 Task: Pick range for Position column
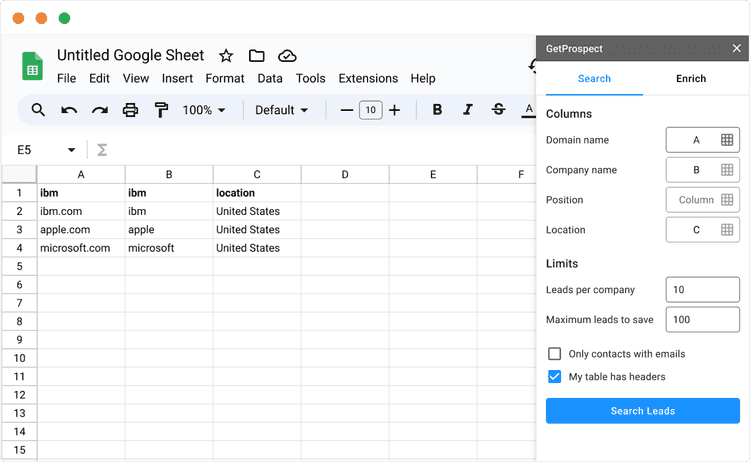[727, 200]
